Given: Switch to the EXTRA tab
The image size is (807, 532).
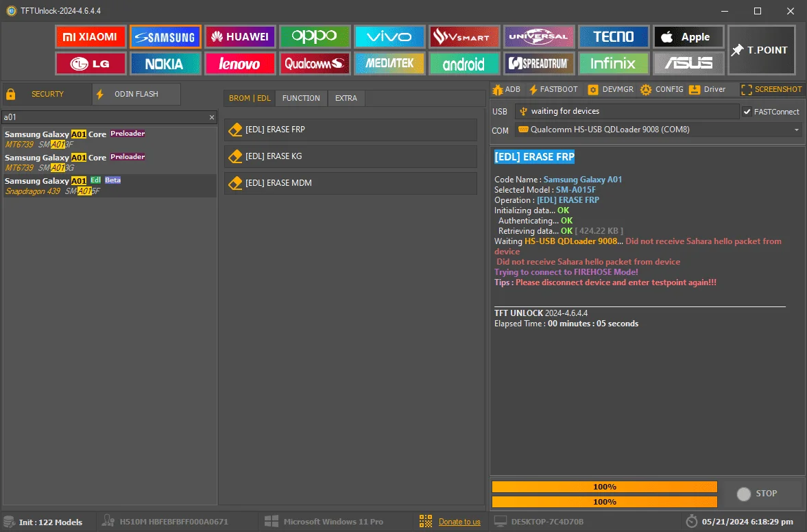Looking at the screenshot, I should coord(346,98).
